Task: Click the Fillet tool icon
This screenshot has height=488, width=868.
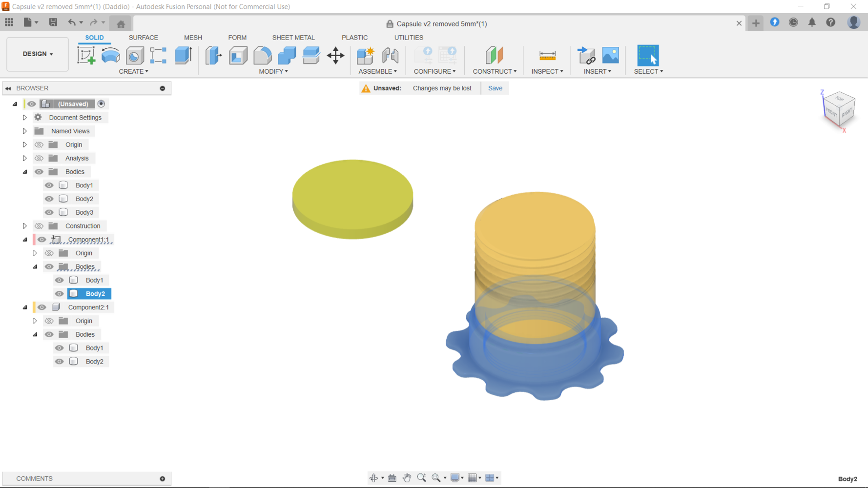Action: (263, 55)
